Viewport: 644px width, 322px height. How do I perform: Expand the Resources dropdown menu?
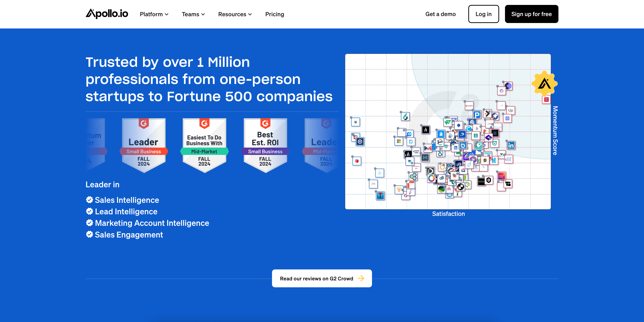[x=235, y=14]
